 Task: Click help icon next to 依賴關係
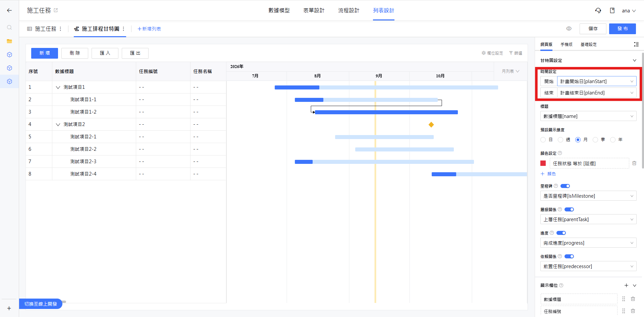pos(560,256)
